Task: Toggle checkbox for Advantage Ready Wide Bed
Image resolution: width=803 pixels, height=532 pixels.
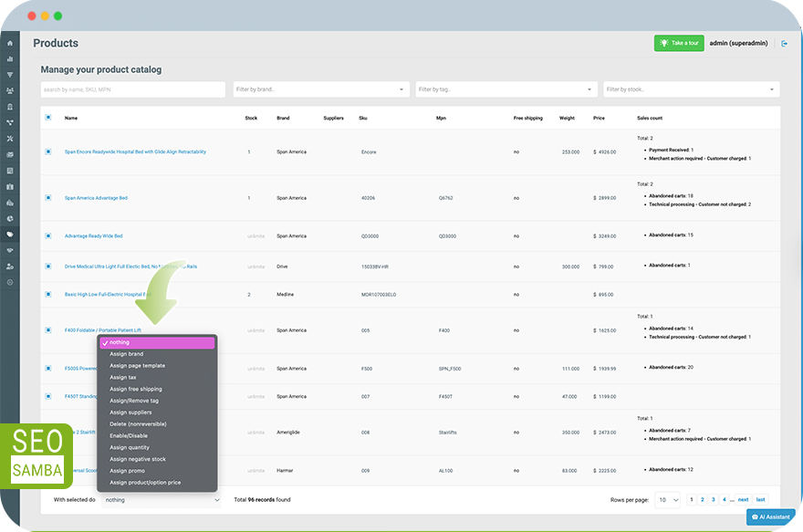Action: coord(48,236)
